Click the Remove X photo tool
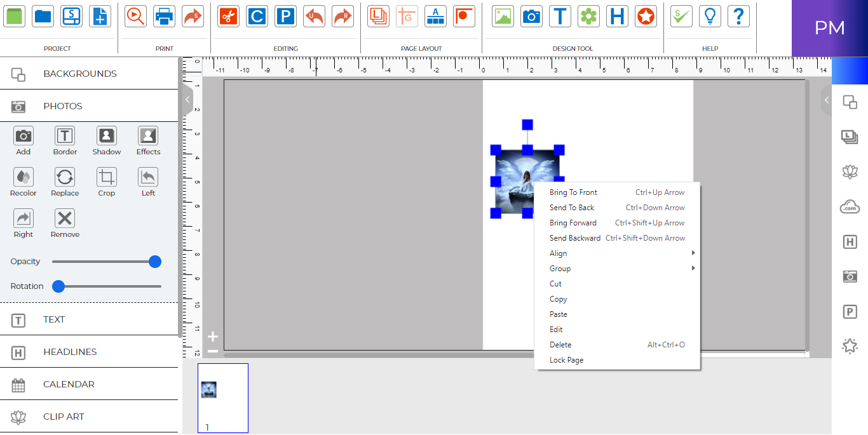868x435 pixels. point(65,224)
